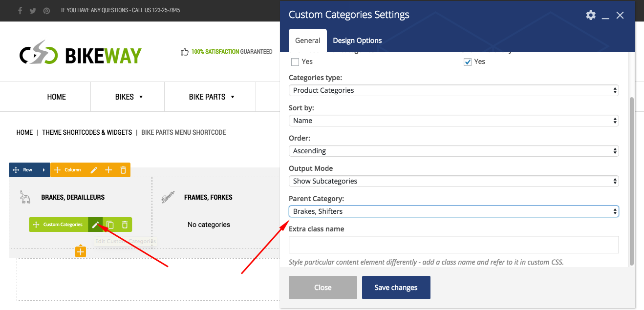Click the 'Custom Categories Settings' title

coord(349,15)
